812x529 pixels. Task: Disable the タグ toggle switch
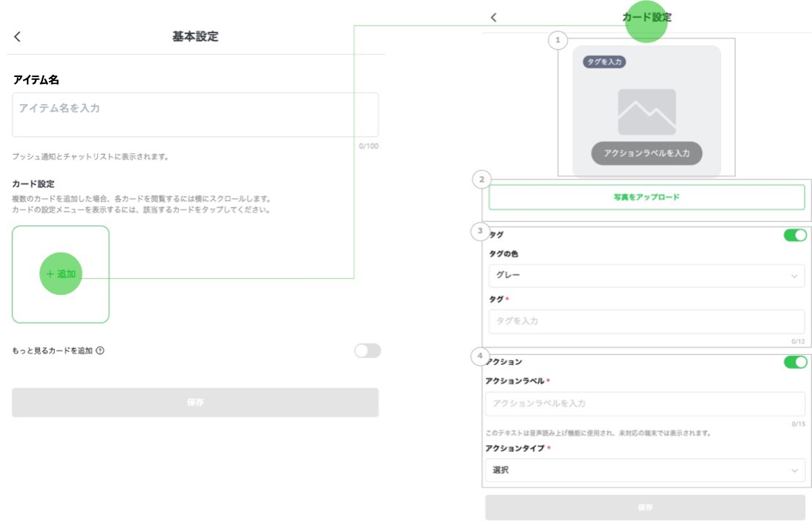tap(795, 235)
